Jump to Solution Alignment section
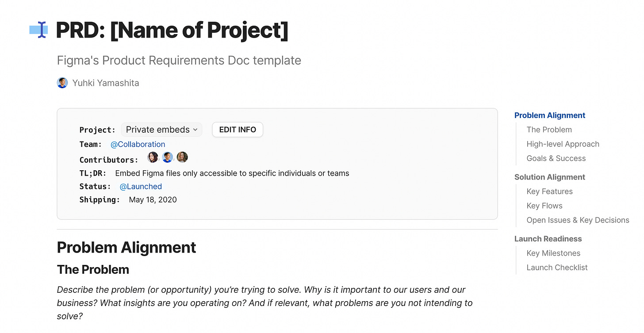This screenshot has height=333, width=644. (550, 177)
